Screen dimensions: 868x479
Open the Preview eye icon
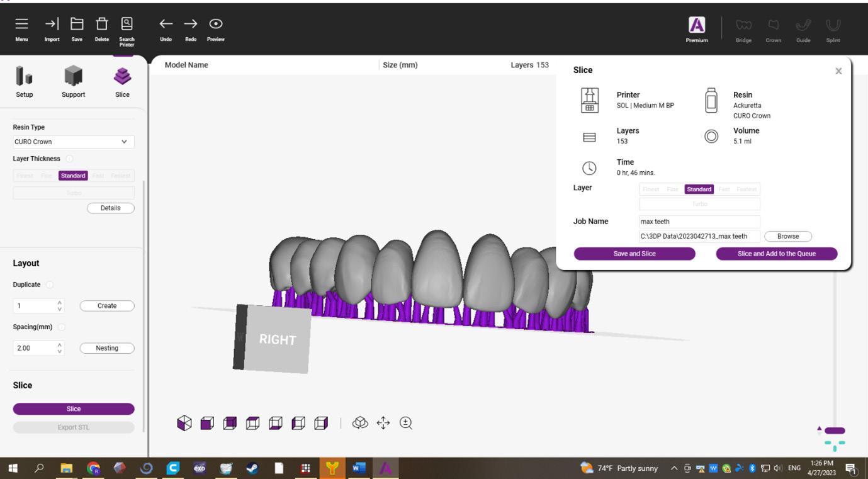tap(216, 24)
